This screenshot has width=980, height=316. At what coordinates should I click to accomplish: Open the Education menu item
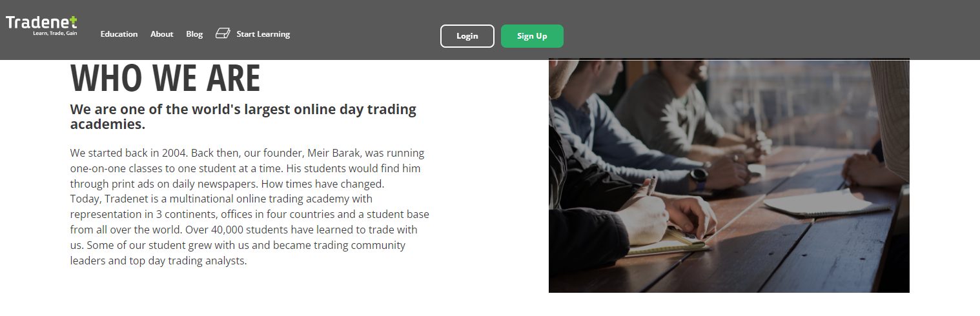click(119, 34)
